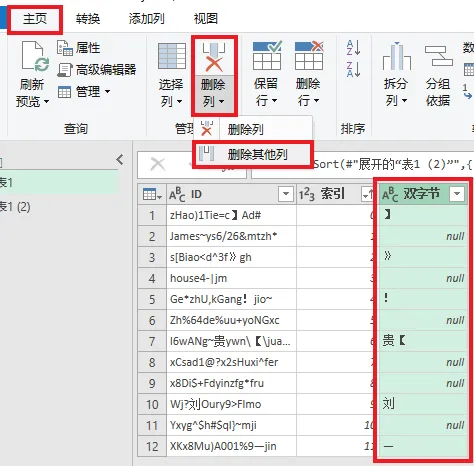Click the 索引 column number type icon
Screen dimensions: 474x466
[x=306, y=194]
